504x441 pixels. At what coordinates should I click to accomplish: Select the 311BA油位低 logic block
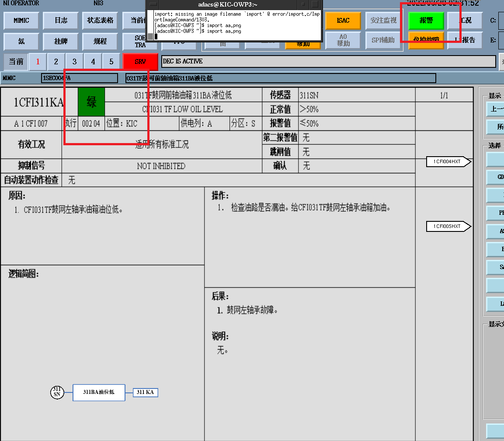99,392
